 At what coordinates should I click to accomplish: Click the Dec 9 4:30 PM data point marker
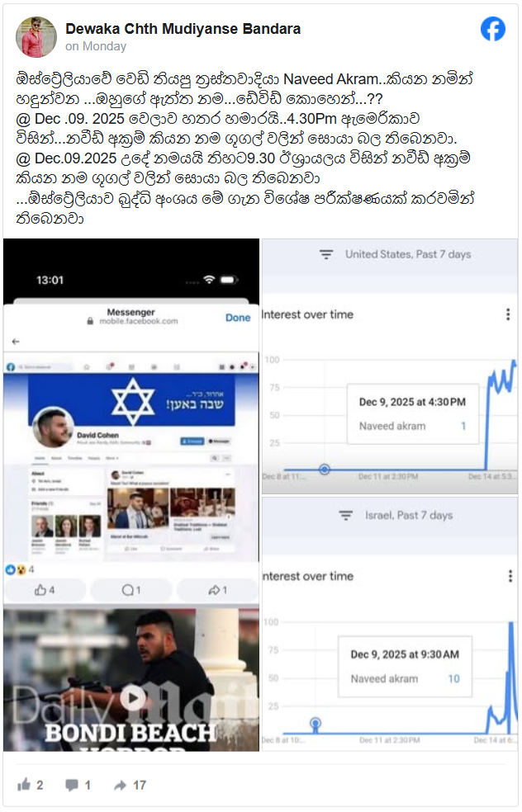point(325,470)
